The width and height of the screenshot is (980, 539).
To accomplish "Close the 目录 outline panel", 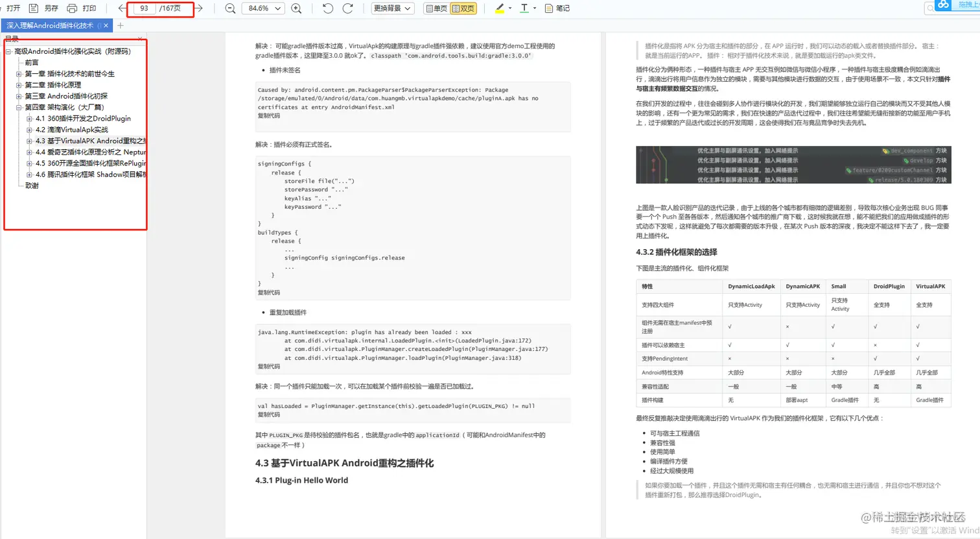I will [141, 39].
